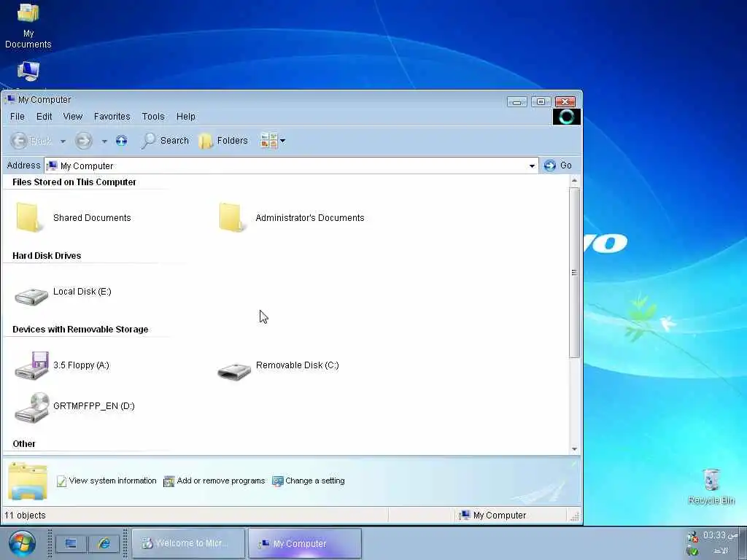Open the Views icon in toolbar

[268, 141]
